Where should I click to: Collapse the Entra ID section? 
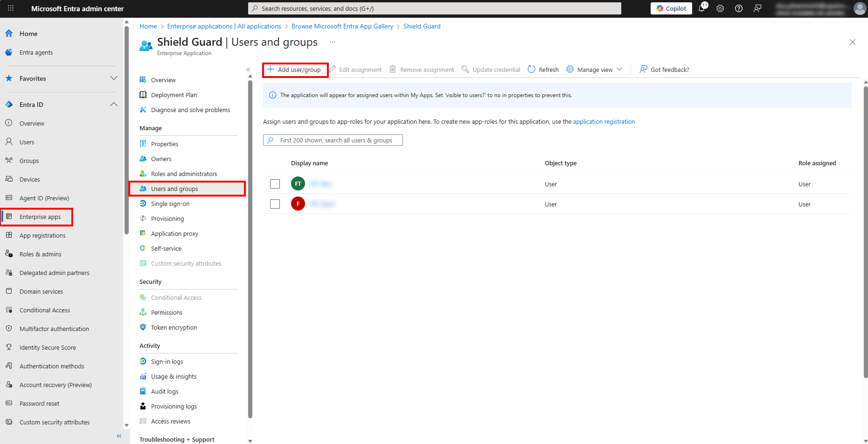[113, 105]
